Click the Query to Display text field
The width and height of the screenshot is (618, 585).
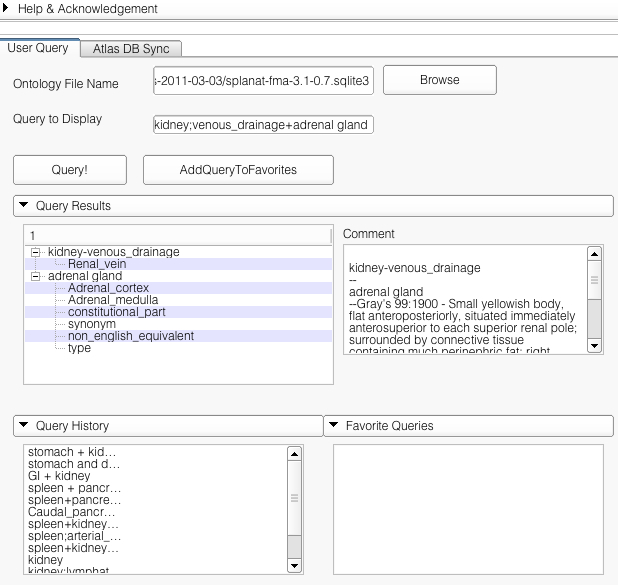click(x=262, y=125)
